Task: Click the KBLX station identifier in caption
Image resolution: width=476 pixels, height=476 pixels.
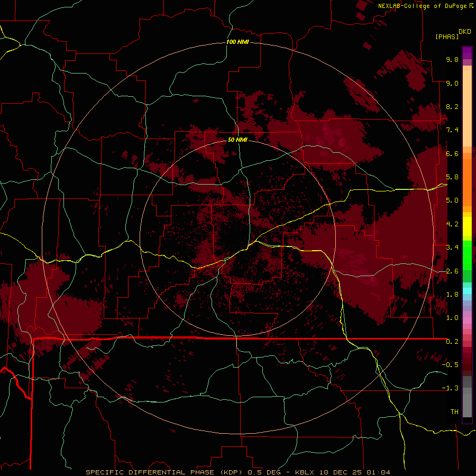Action: point(304,472)
